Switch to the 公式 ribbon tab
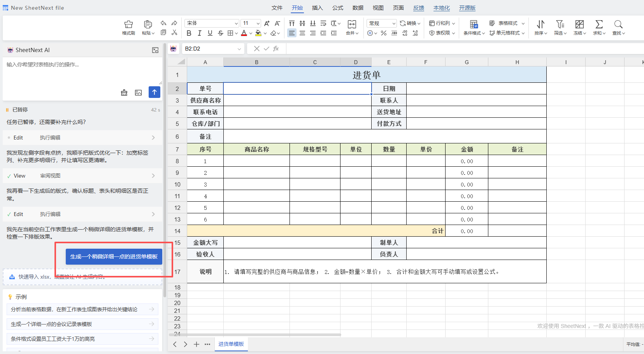644x354 pixels. click(x=338, y=8)
